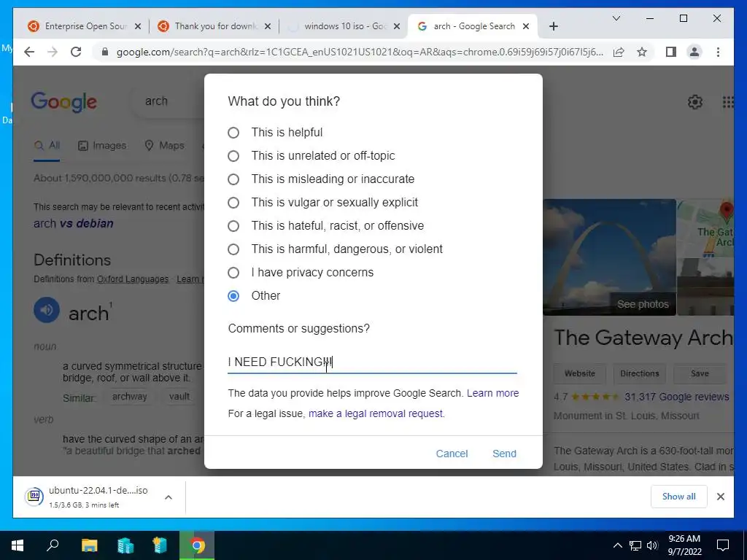Go forward to the next page
The image size is (747, 560).
[x=53, y=52]
